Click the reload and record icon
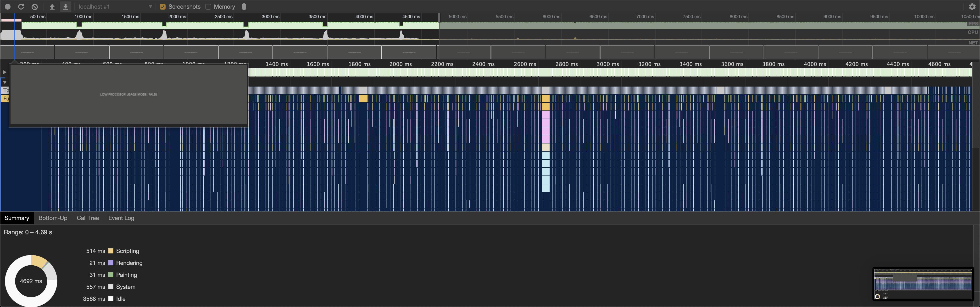980x307 pixels. (21, 6)
